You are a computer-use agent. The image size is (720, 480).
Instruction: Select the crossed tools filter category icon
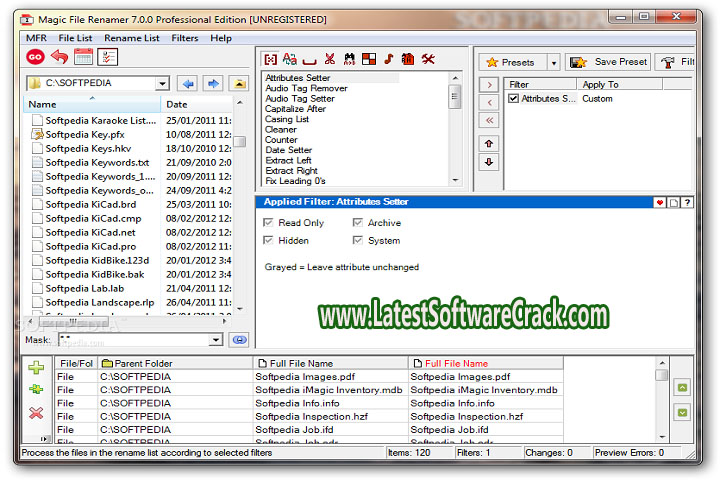tap(428, 59)
